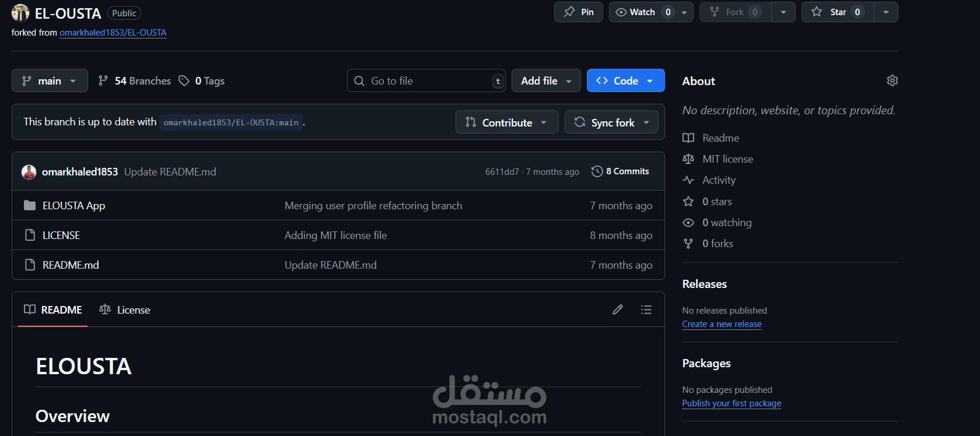980x436 pixels.
Task: Click the repository owner avatar
Action: coord(20,12)
